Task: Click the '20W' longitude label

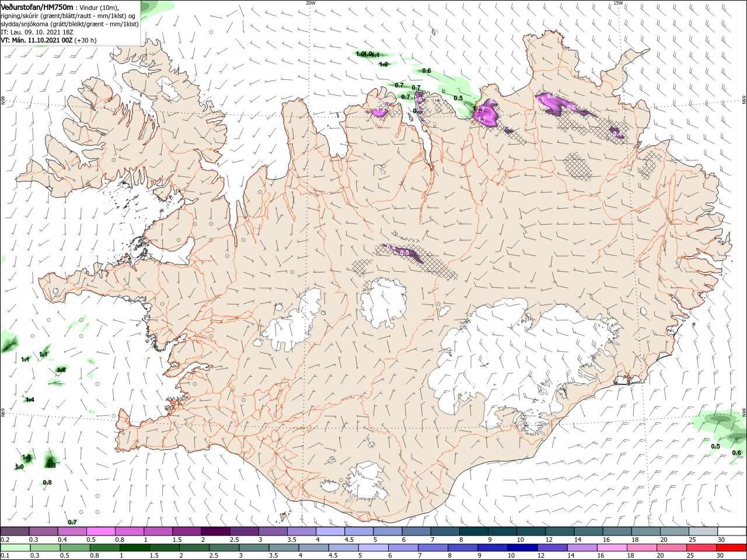Action: 311,3
